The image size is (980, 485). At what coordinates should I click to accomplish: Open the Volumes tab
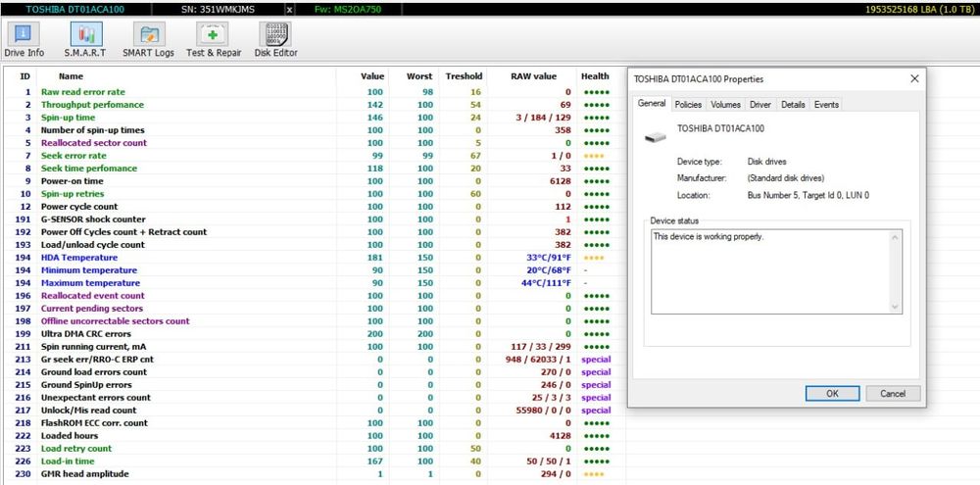coord(725,105)
